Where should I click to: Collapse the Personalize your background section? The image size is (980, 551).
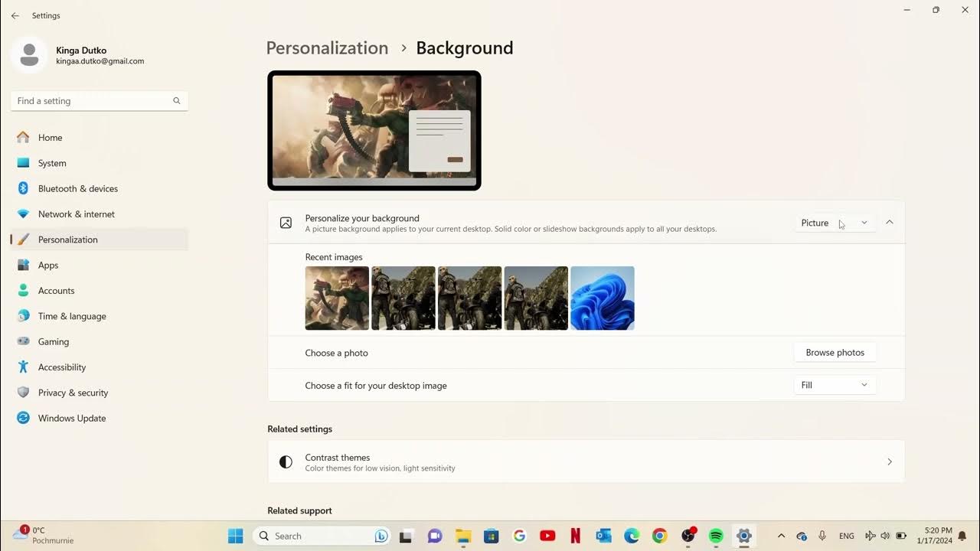click(x=889, y=222)
